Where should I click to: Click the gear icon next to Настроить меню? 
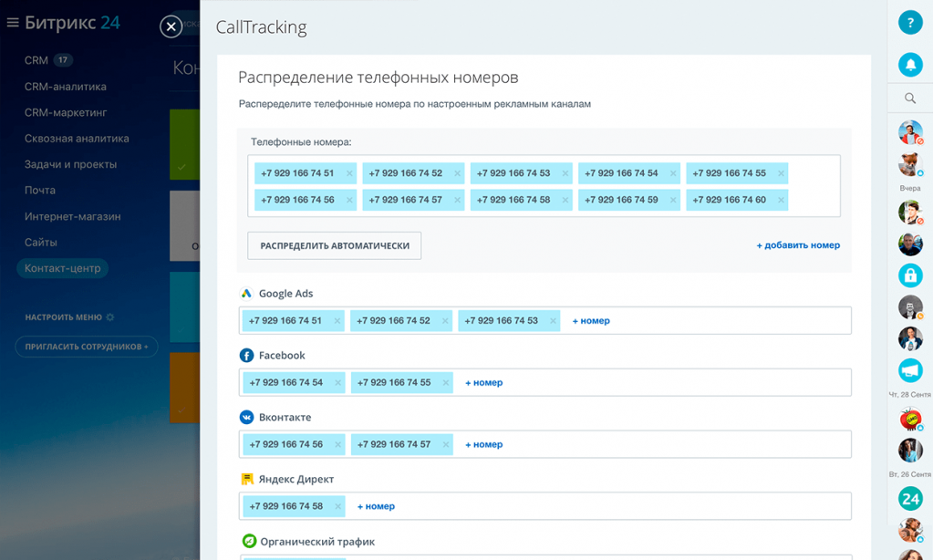coord(110,317)
